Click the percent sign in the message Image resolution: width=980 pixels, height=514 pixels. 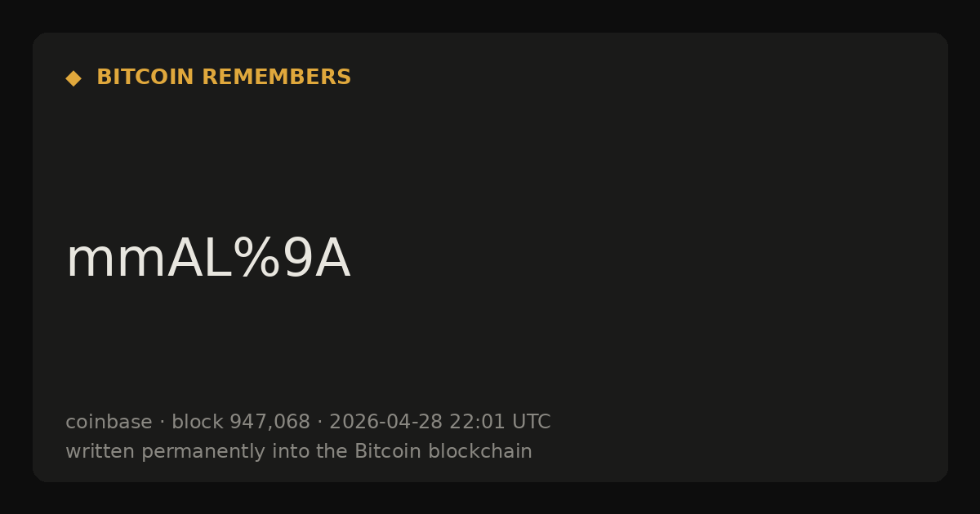tap(256, 259)
